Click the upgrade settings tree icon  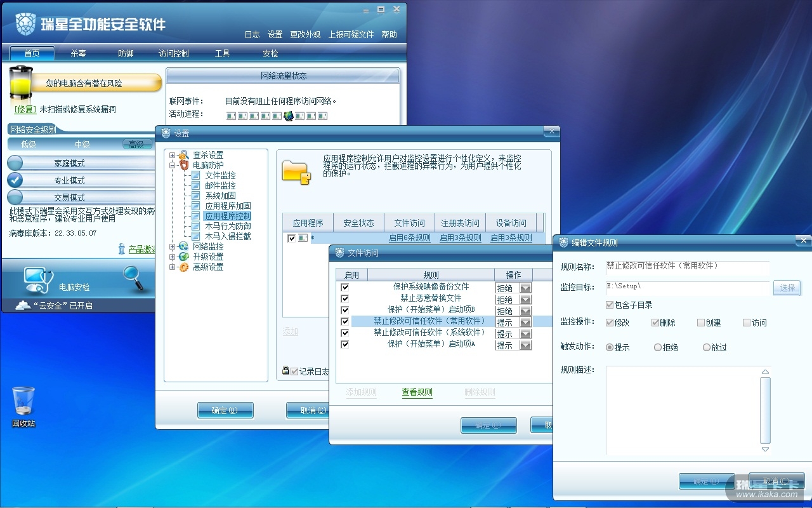(184, 257)
